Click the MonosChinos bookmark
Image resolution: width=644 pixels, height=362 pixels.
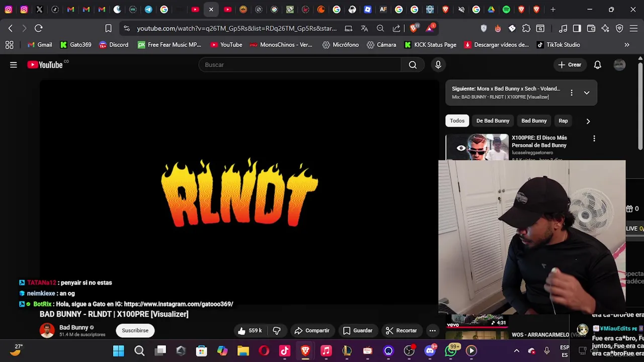[x=281, y=45]
